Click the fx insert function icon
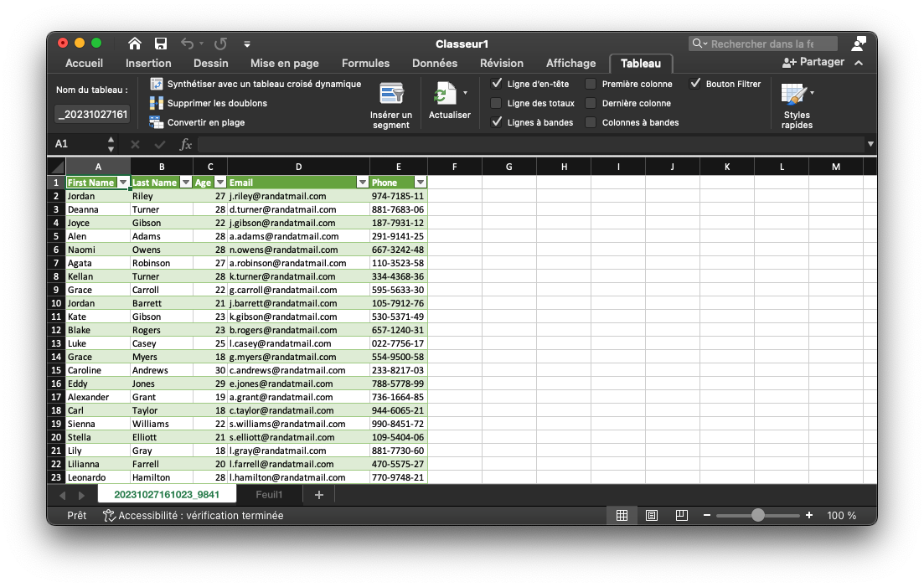This screenshot has width=924, height=587. coord(186,144)
